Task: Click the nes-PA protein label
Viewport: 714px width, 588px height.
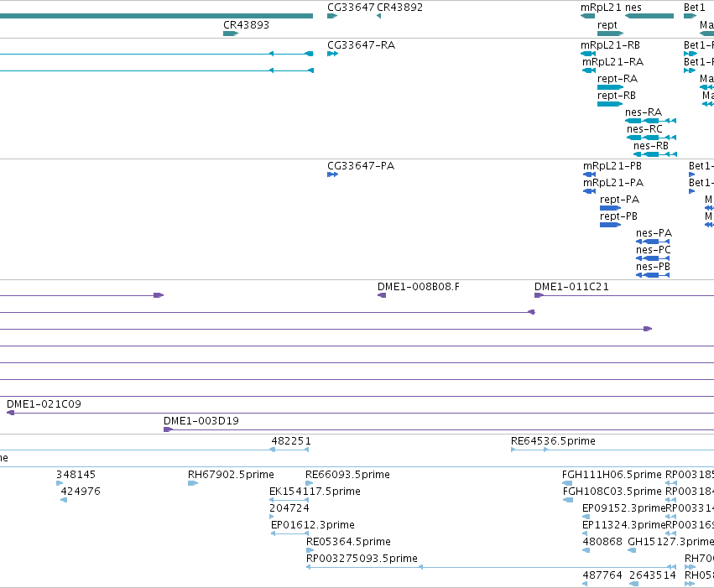Action: coord(654,233)
